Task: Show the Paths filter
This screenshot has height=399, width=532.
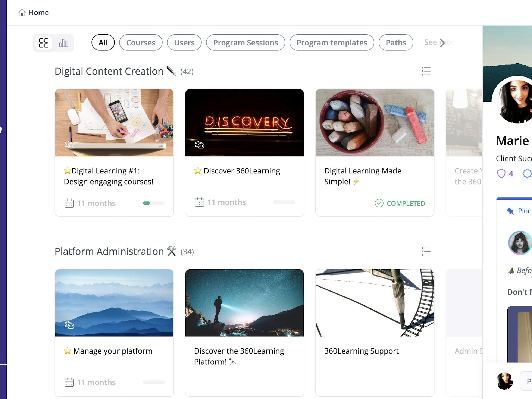Action: (x=396, y=43)
